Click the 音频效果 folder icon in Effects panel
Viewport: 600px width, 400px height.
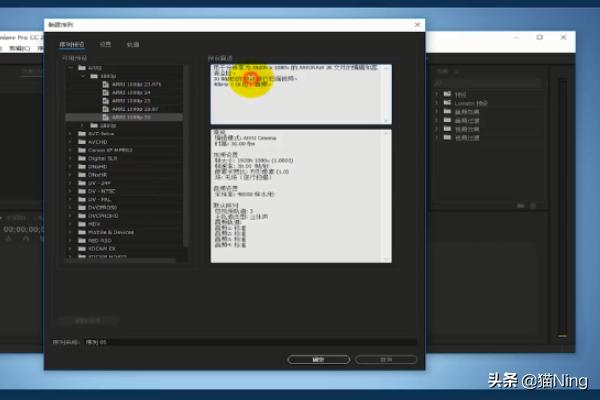coord(447,112)
